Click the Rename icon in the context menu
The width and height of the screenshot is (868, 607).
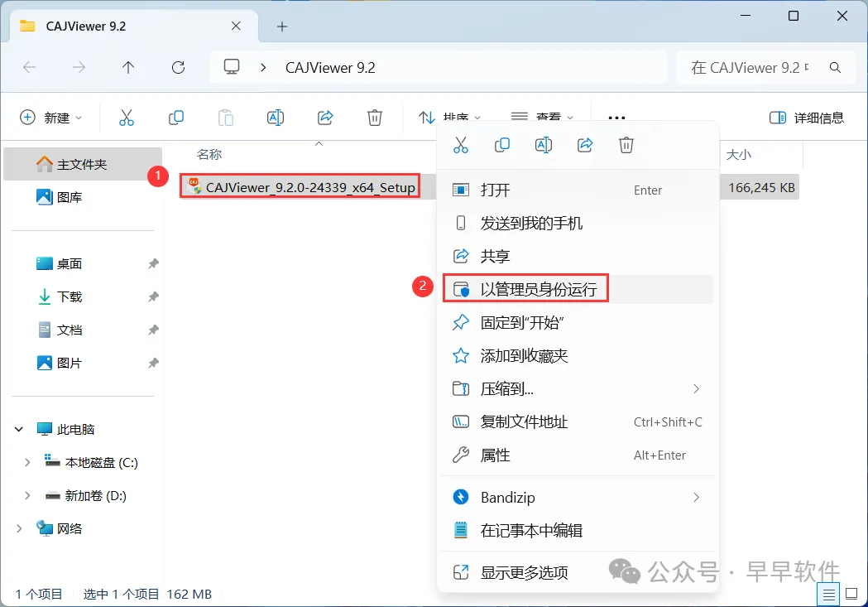544,145
